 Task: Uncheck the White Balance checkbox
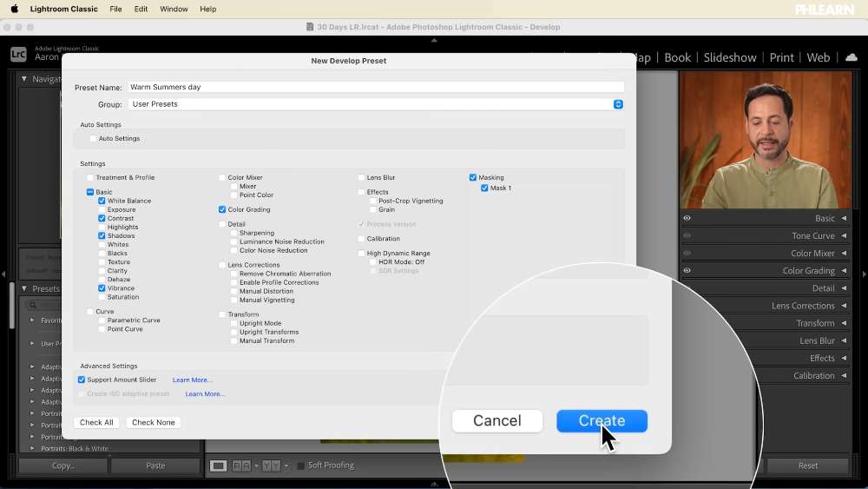[x=102, y=201]
